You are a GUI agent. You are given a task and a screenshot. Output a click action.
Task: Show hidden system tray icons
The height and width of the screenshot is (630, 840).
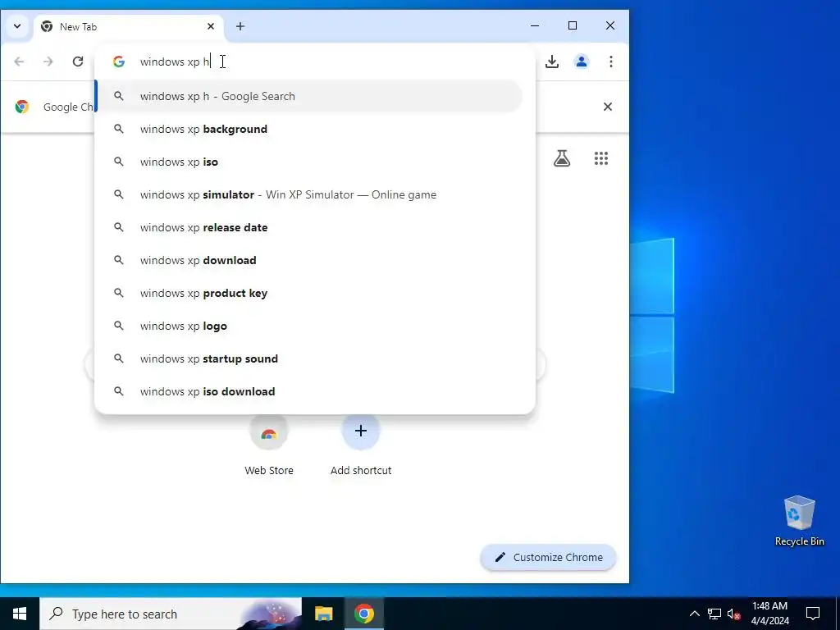pyautogui.click(x=694, y=614)
